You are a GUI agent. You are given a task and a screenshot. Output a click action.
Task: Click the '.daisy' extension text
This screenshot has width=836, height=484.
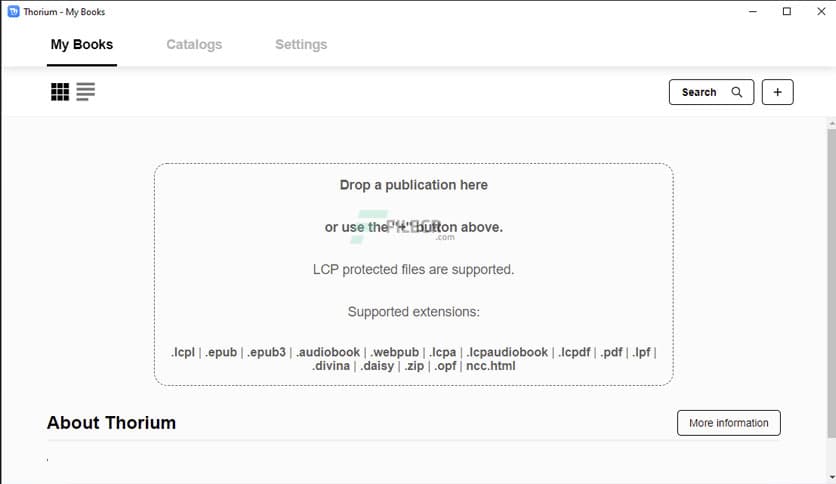coord(377,366)
